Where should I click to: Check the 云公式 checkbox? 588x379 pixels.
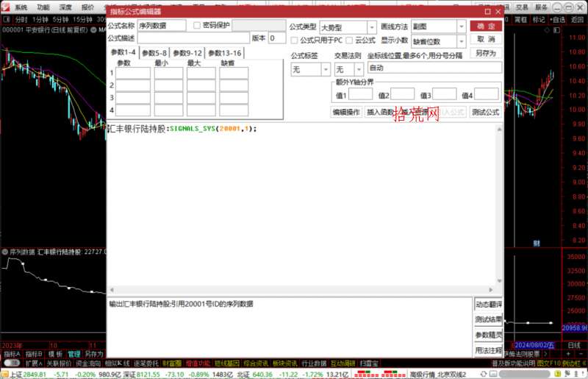pos(349,40)
